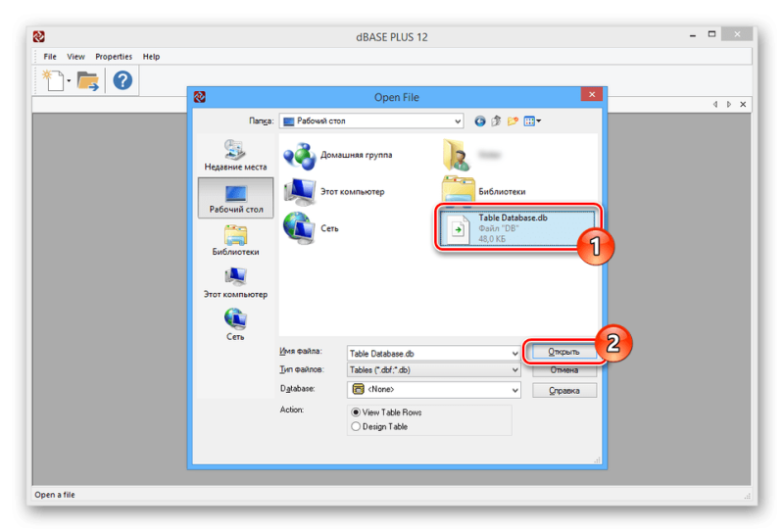Image resolution: width=784 pixels, height=532 pixels.
Task: Select Этот компьютер in places bar
Action: click(x=235, y=283)
